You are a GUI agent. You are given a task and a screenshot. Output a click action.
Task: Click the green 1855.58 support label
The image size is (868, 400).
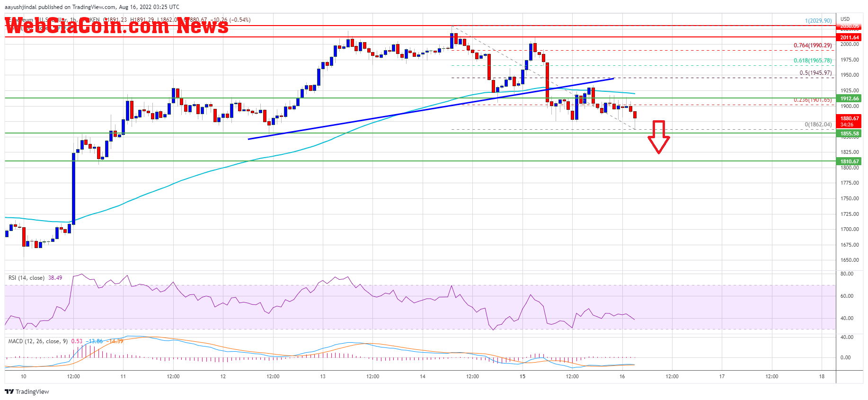(850, 133)
